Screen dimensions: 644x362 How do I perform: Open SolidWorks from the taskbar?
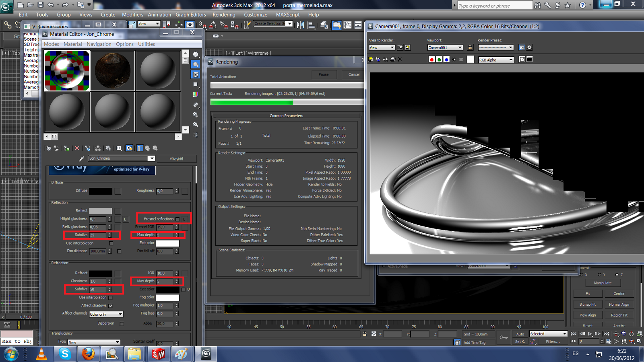click(158, 354)
